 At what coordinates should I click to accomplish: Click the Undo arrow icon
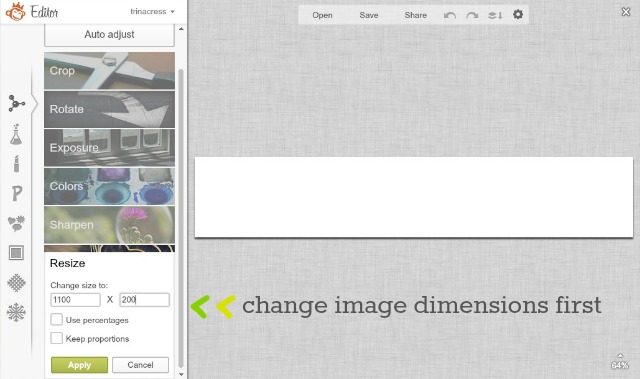coord(450,16)
